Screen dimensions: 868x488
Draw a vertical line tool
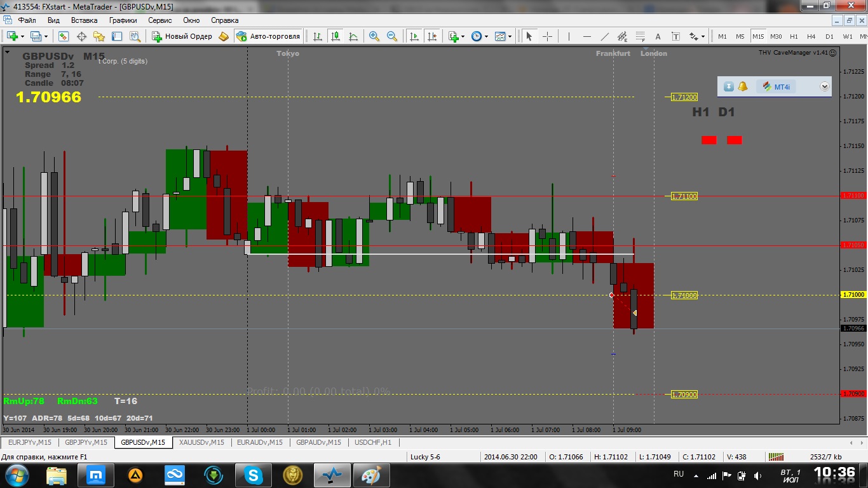coord(569,36)
